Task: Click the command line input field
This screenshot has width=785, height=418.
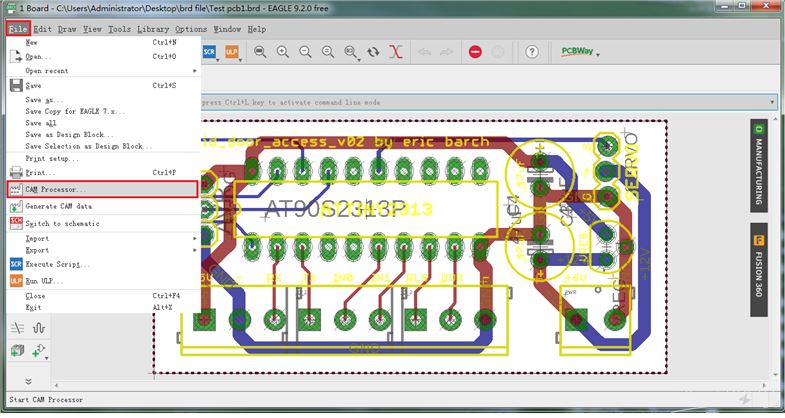Action: tap(480, 102)
